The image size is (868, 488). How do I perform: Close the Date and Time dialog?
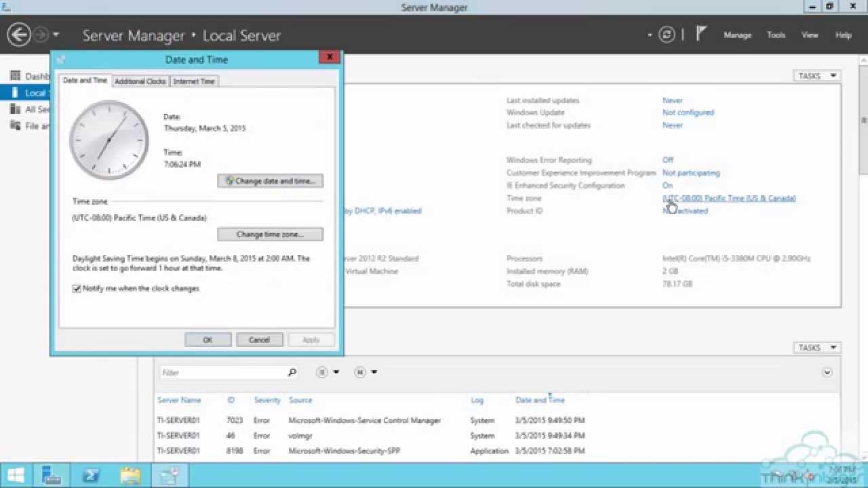click(x=330, y=58)
